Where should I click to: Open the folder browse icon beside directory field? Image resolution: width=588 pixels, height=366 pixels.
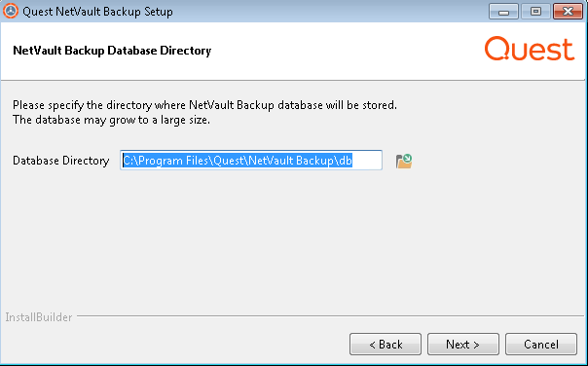(x=404, y=161)
